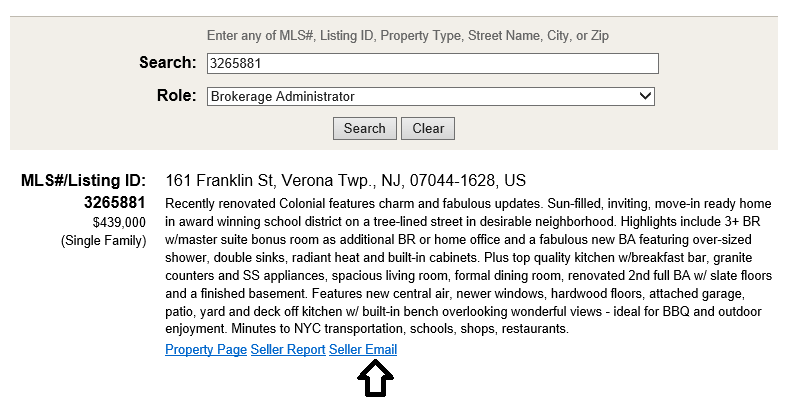Image resolution: width=788 pixels, height=403 pixels.
Task: Click the $439,000 listing price
Action: pyautogui.click(x=119, y=222)
